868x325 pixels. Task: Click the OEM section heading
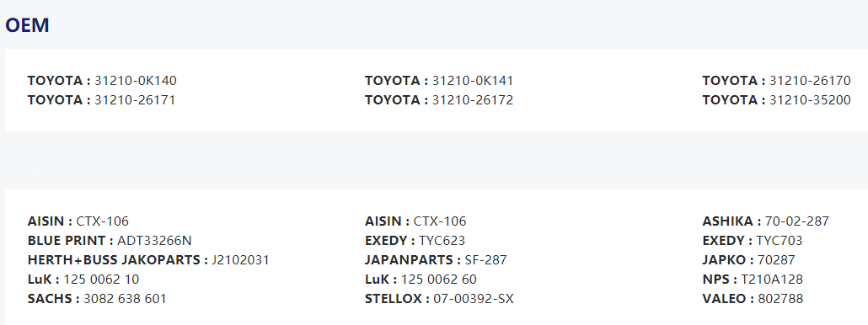pyautogui.click(x=27, y=25)
